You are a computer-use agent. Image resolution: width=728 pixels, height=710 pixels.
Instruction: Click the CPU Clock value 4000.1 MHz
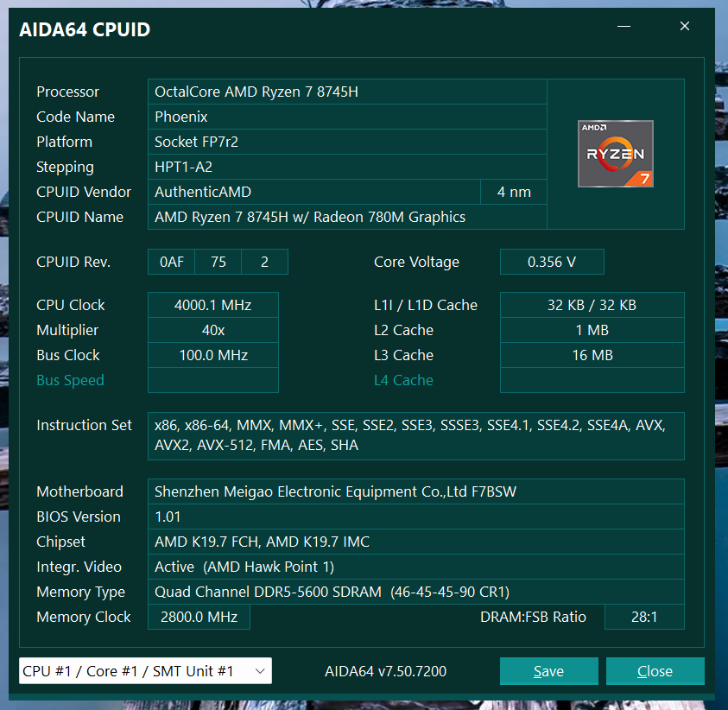[213, 305]
